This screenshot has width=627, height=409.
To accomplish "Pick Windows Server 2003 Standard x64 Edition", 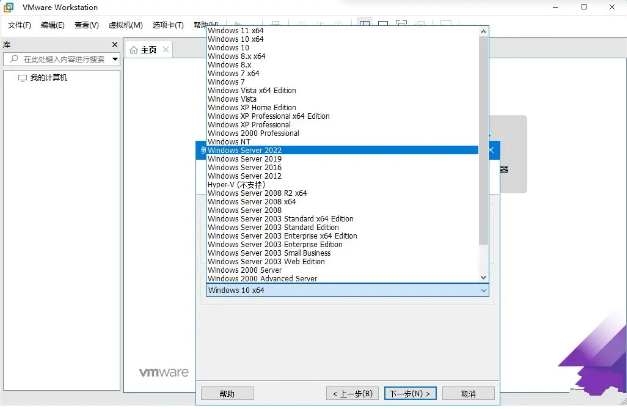I will click(342, 219).
